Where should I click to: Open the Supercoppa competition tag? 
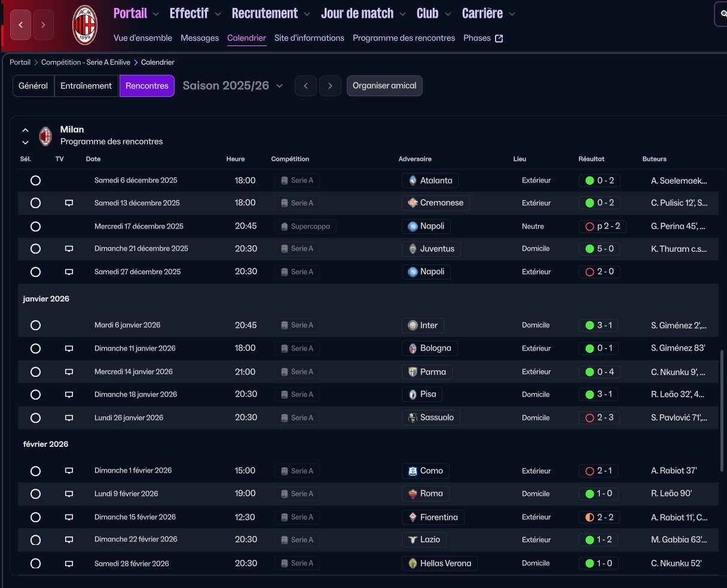click(x=306, y=227)
